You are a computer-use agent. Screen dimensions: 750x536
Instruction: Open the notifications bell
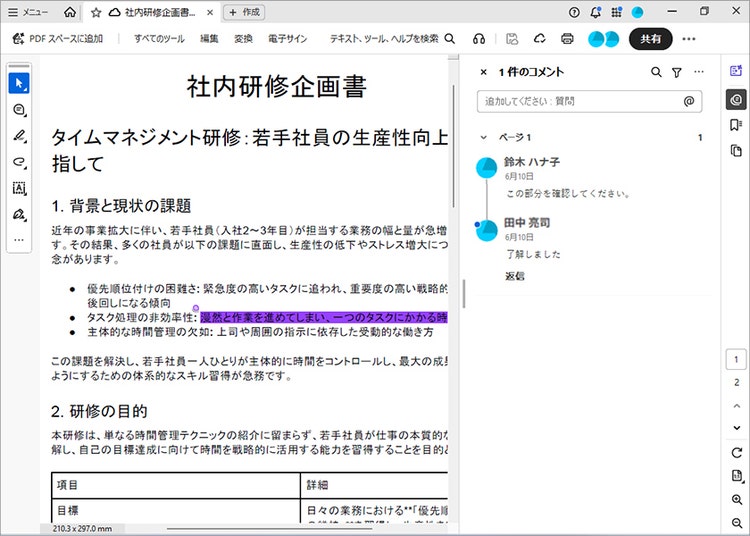coord(595,12)
